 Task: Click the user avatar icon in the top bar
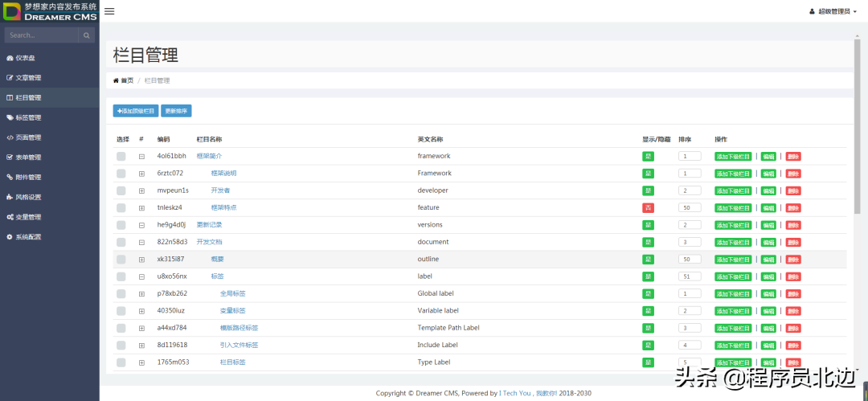coord(812,11)
